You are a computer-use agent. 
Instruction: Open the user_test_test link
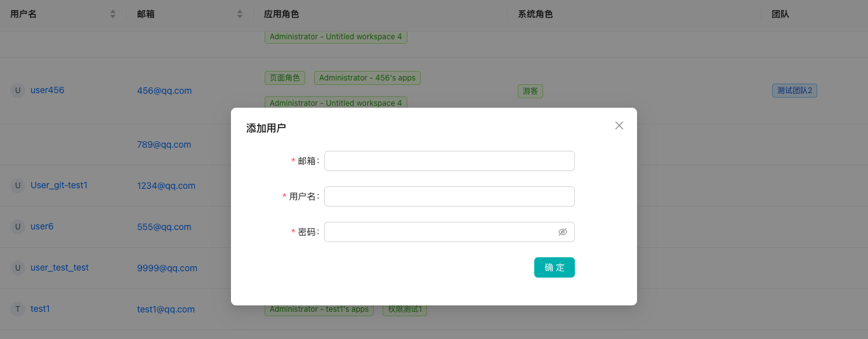[60, 267]
